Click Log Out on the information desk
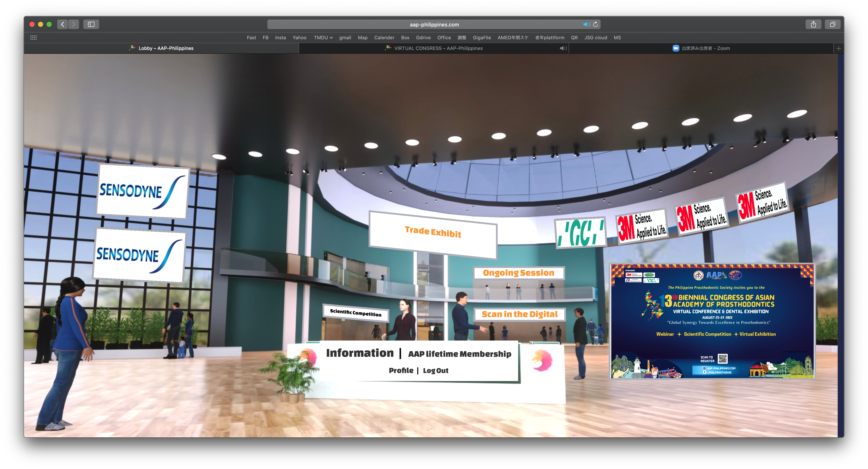This screenshot has height=469, width=868. 436,371
